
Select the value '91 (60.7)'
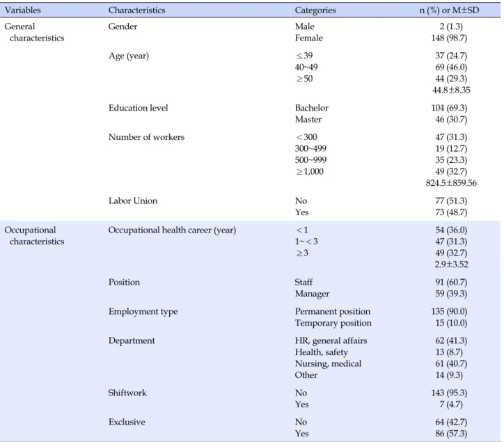(451, 283)
